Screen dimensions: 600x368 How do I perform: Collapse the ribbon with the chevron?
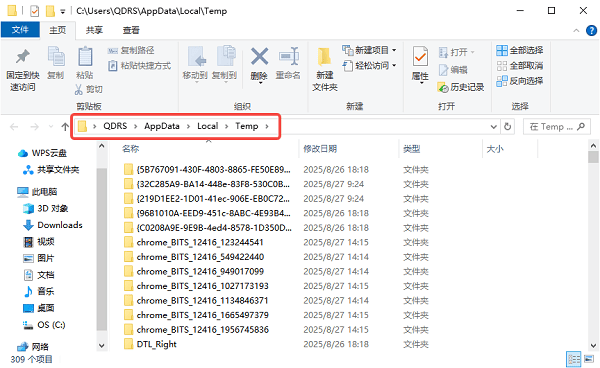576,30
